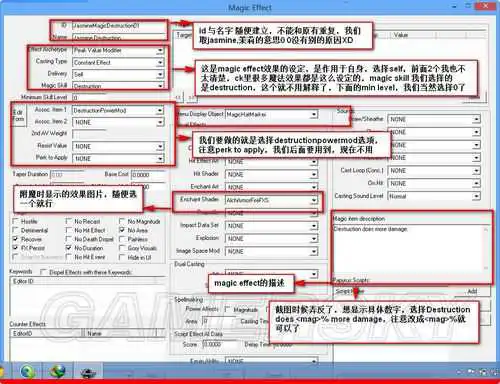Expand the Assoc. Item 1 dropdown
The image size is (500, 384).
point(118,110)
